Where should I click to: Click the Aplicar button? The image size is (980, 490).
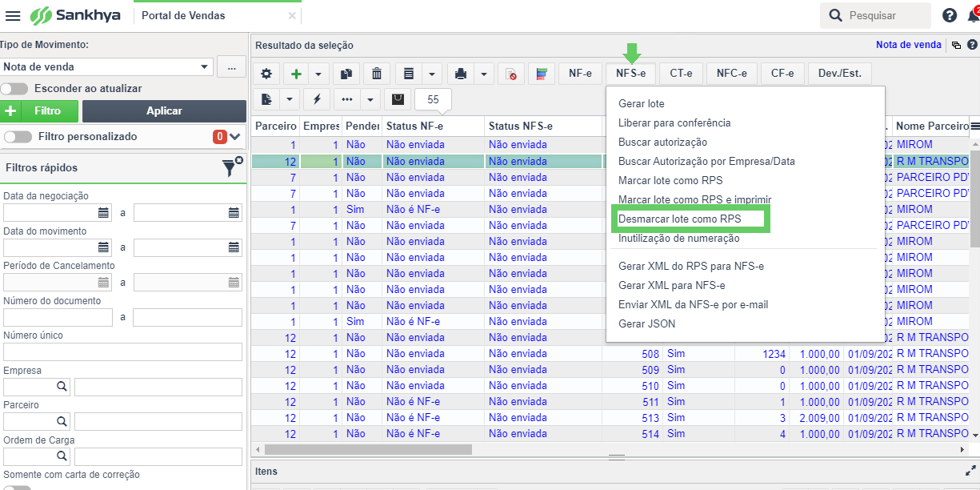(164, 111)
